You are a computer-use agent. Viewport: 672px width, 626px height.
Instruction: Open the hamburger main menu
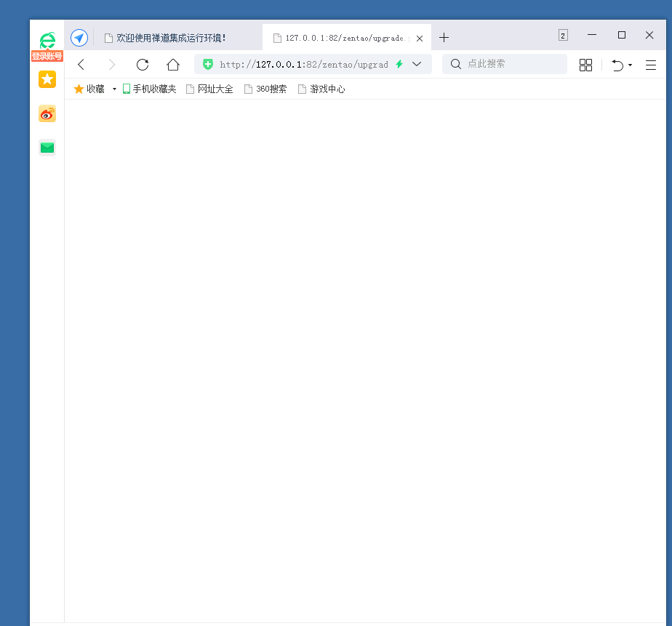point(651,65)
